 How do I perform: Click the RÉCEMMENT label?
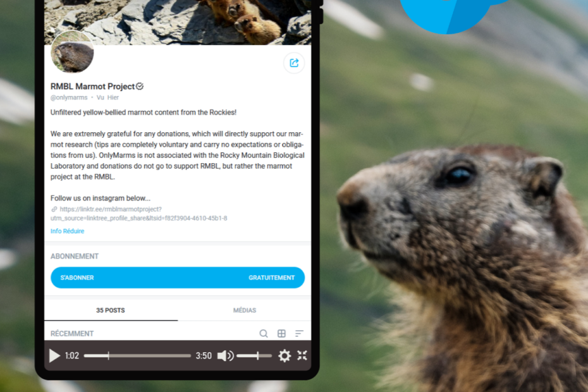click(72, 333)
